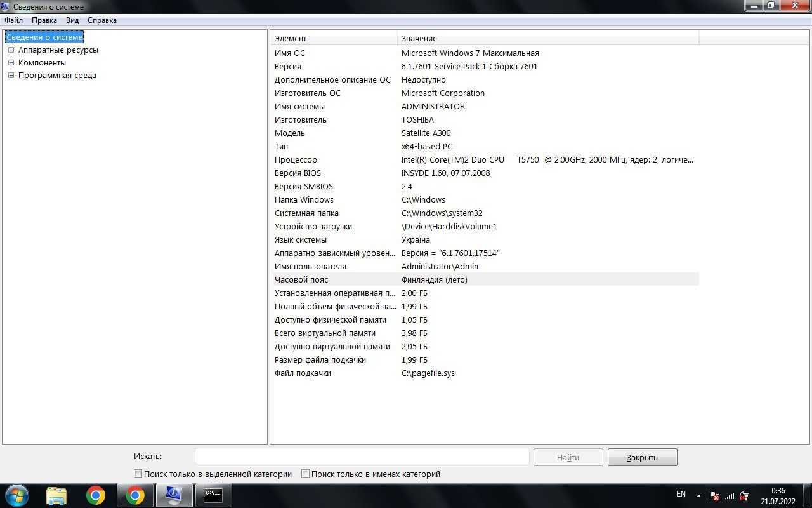Screen dimensions: 812x508
Task: Open Action Center flag icon
Action: (714, 496)
